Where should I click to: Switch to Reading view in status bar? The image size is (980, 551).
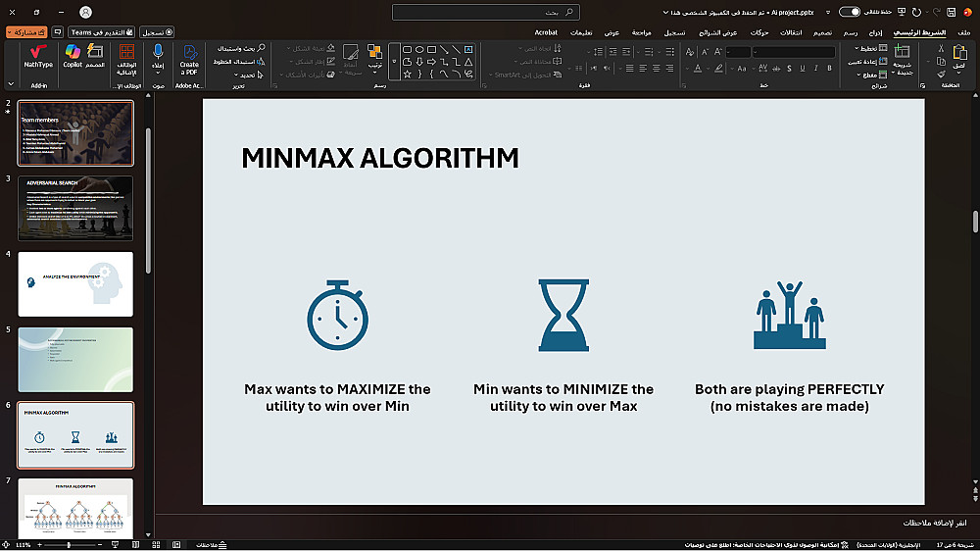click(135, 545)
